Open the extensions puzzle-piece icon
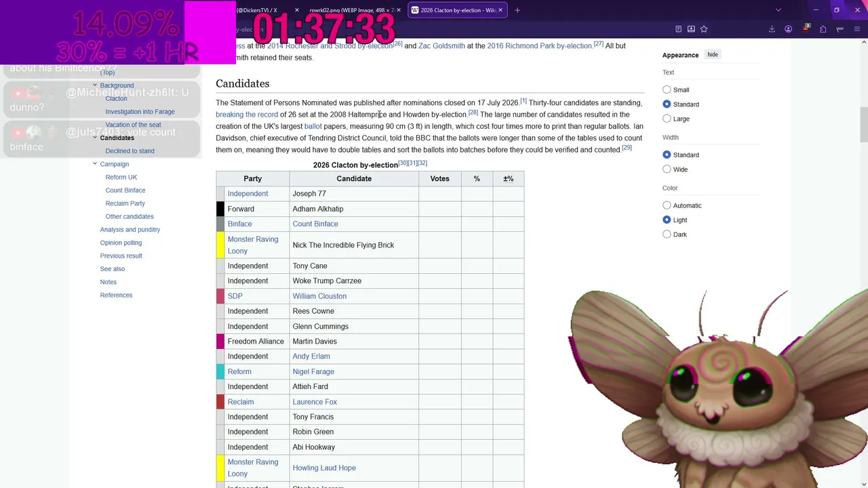Screen dimensions: 868x488 [823, 29]
